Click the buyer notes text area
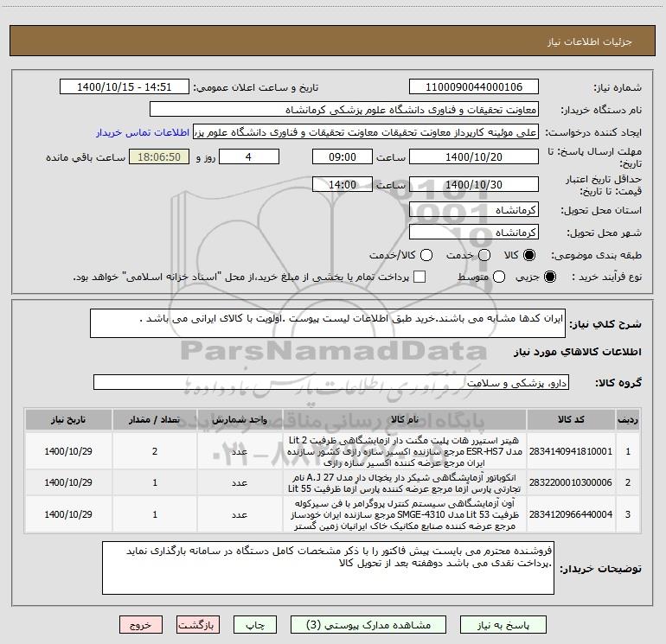 point(328,568)
